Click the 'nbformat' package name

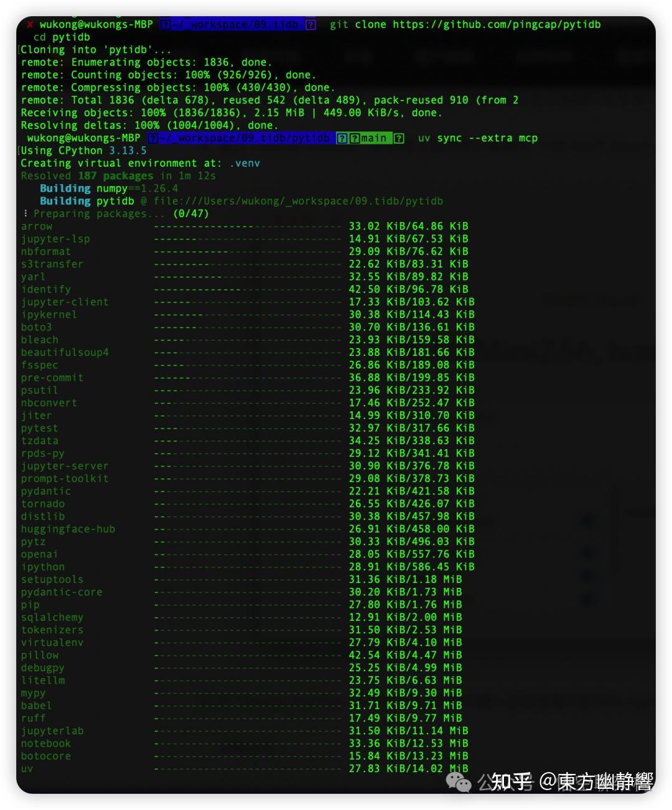pos(45,251)
